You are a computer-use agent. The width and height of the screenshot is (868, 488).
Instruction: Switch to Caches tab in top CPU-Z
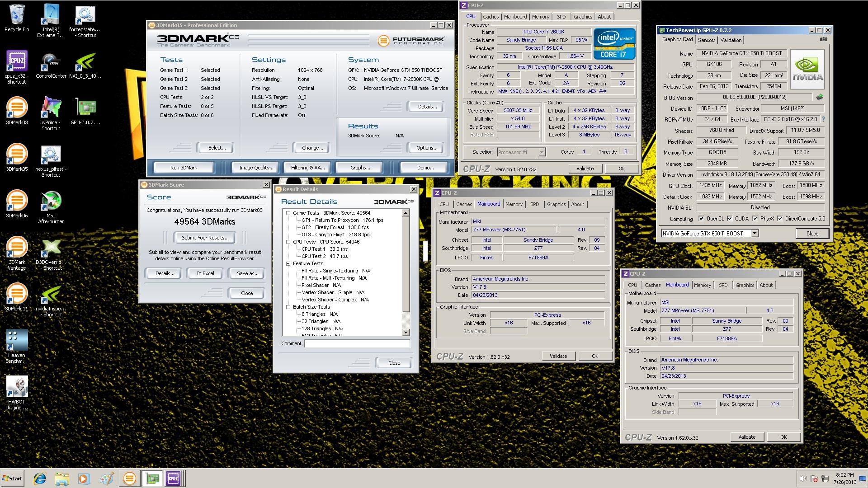[x=491, y=17]
